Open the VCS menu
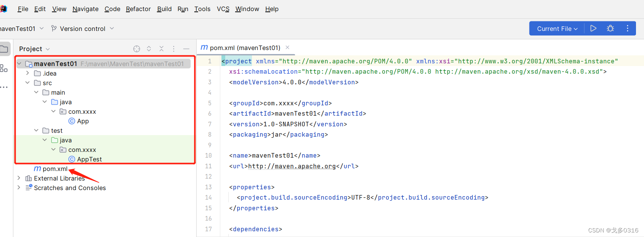 [223, 9]
